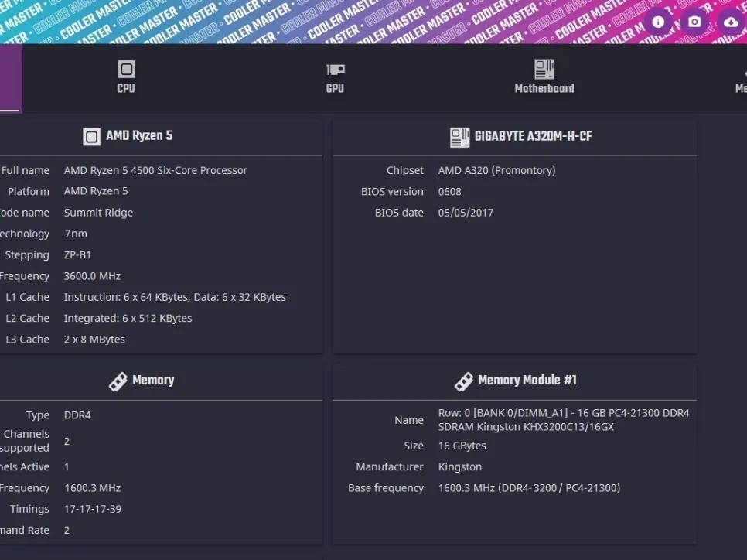Click the motherboard icon in the tab bar
Viewport: 747px width, 560px height.
[x=544, y=69]
